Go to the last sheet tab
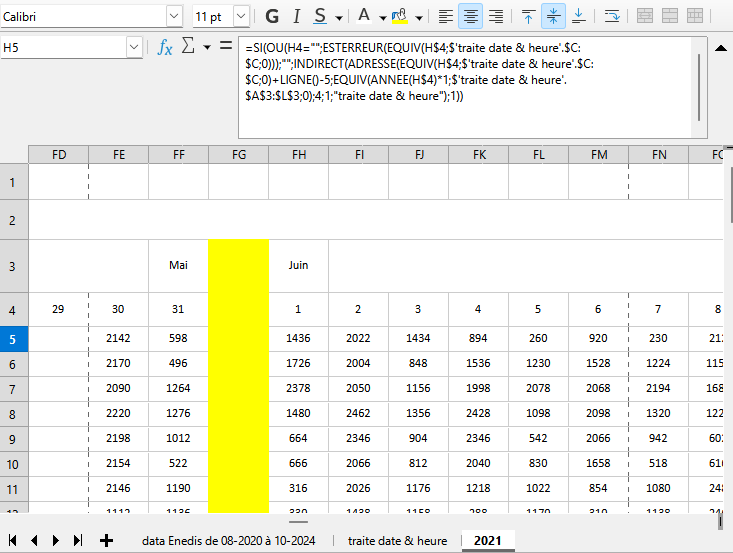Viewport: 733px width, 553px height. [78, 540]
